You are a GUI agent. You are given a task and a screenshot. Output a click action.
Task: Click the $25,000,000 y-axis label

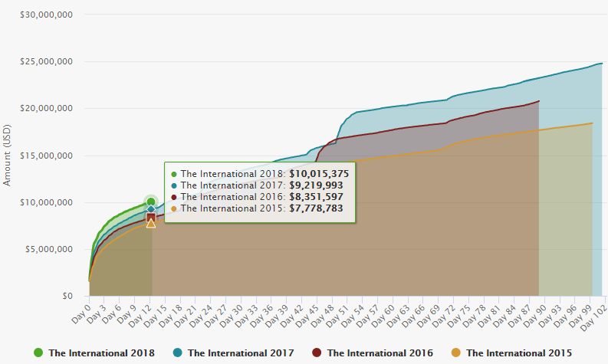pyautogui.click(x=48, y=61)
